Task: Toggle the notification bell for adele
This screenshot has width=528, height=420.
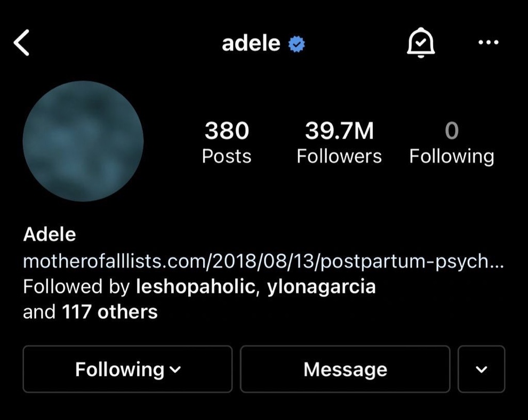Action: (421, 43)
